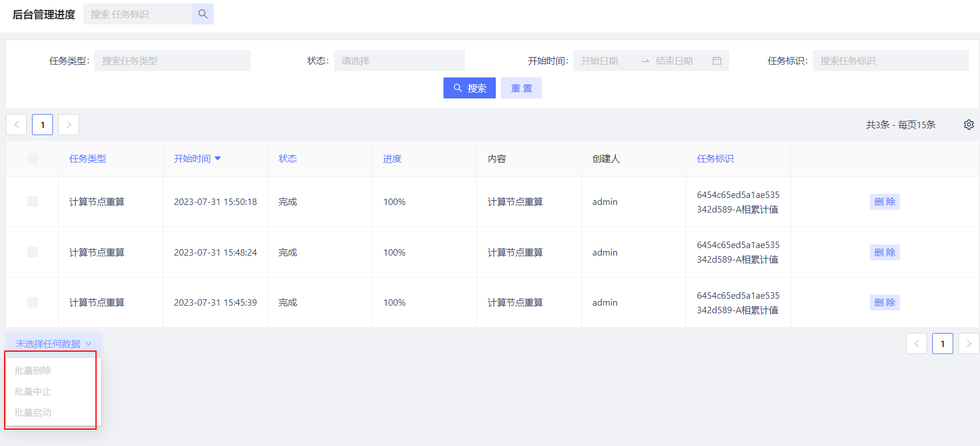Click the calendar icon in date range

coord(717,61)
